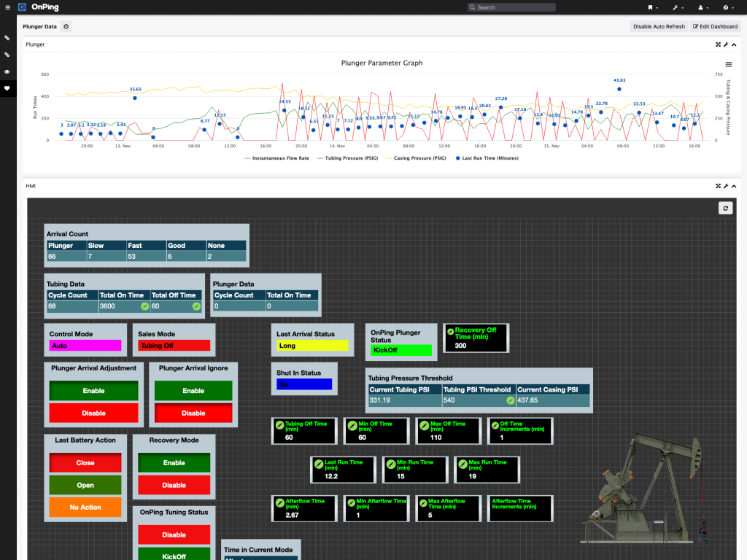
Task: Click the first link icon in sidebar
Action: pos(7,38)
